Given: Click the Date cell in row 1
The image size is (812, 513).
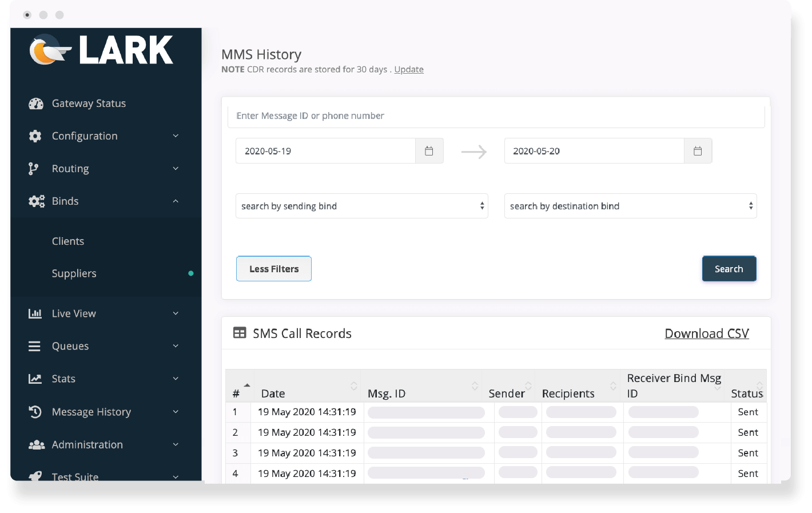Looking at the screenshot, I should [x=307, y=412].
